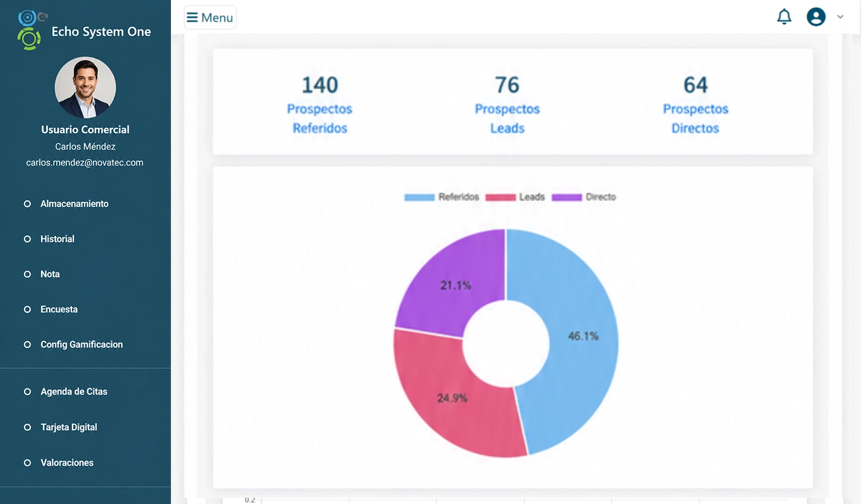The image size is (861, 504).
Task: Open Encuesta in the sidebar
Action: click(59, 309)
